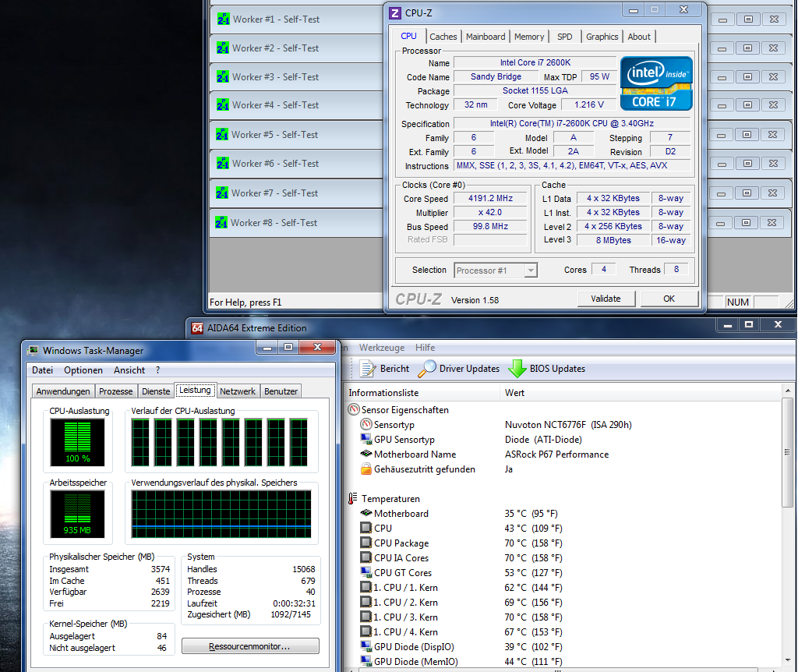
Task: Click the Informationsliste column header
Action: 422,392
